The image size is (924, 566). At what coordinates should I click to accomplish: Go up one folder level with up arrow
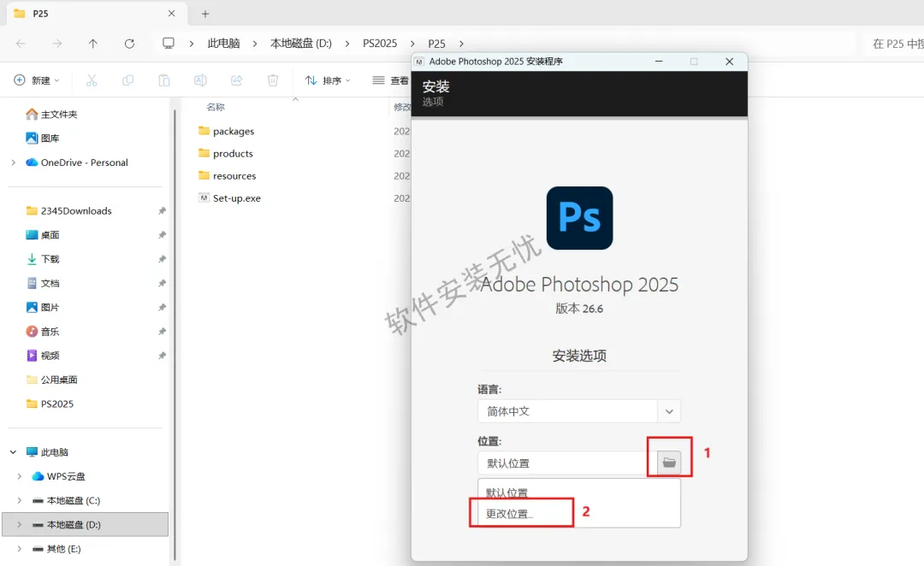(92, 44)
